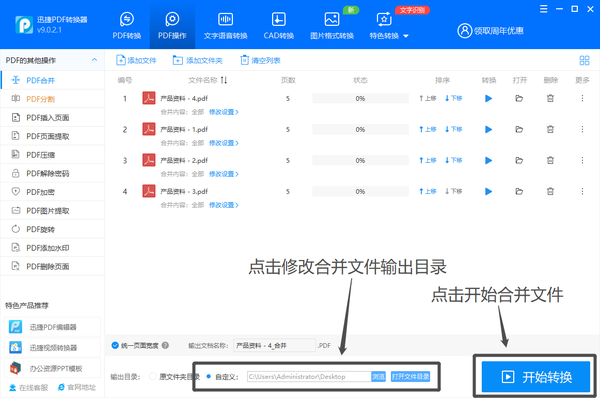
Task: Select PDF删除页面 in the sidebar
Action: coord(52,266)
